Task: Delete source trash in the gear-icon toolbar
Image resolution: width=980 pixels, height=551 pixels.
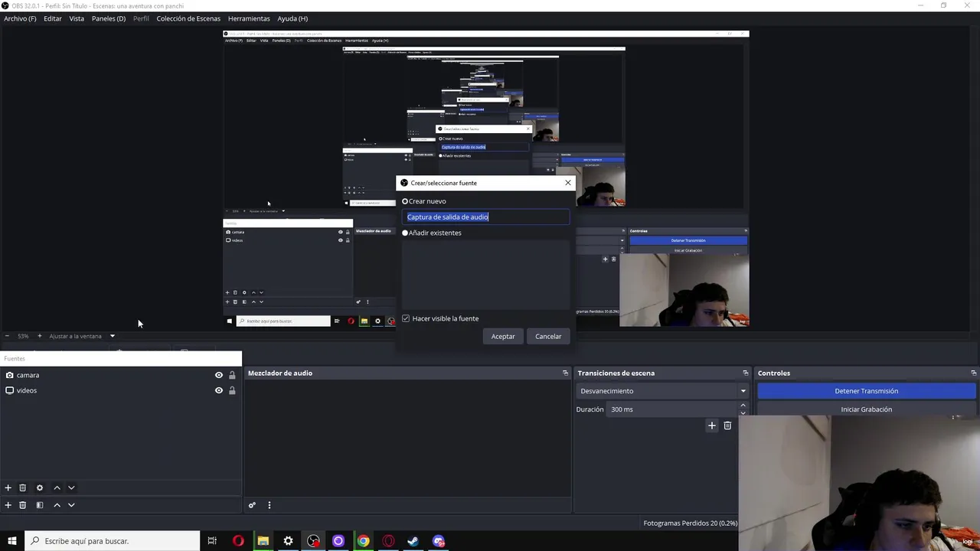Action: [x=23, y=487]
